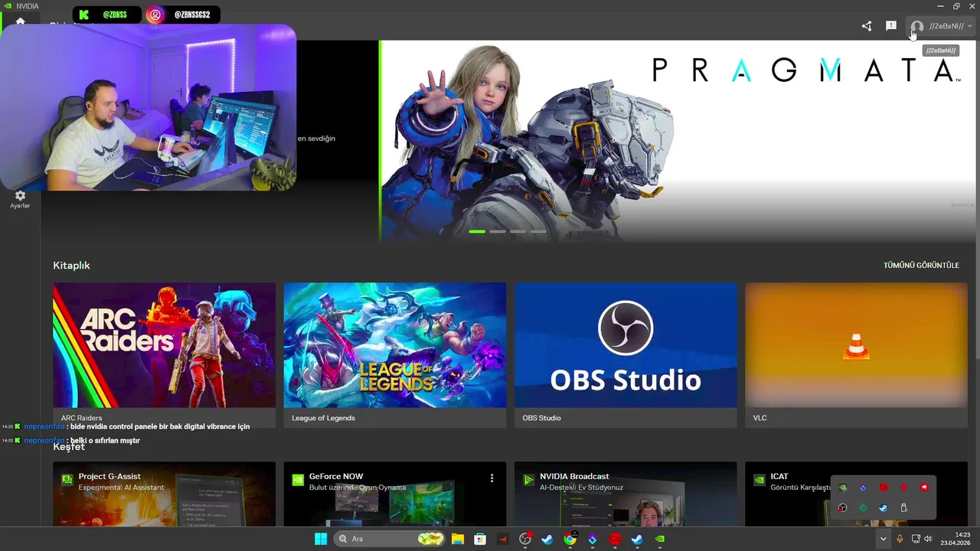Click chat message 'belki o sıfırlan mıştır'
This screenshot has width=980, height=551.
pos(105,441)
